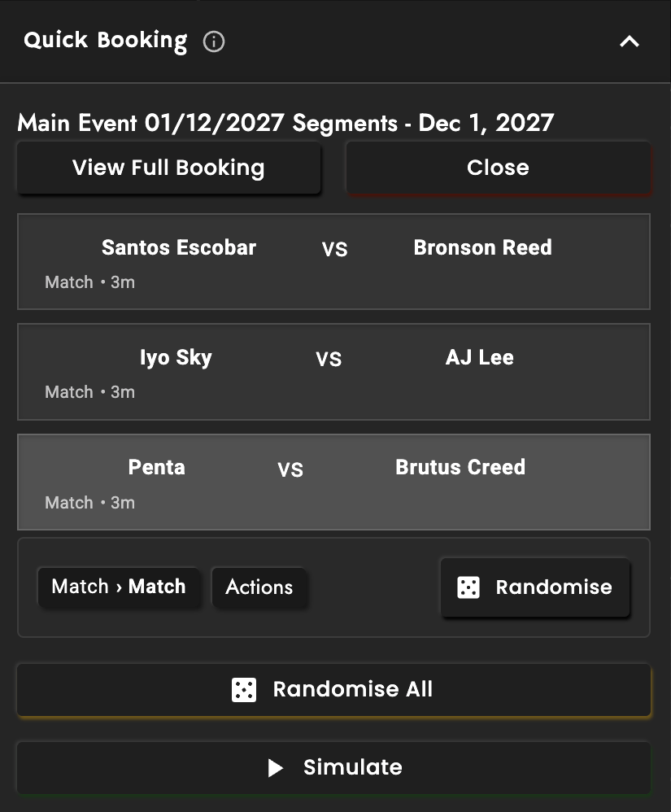This screenshot has width=671, height=812.
Task: Click the dice icon on Randomise All
Action: point(244,690)
